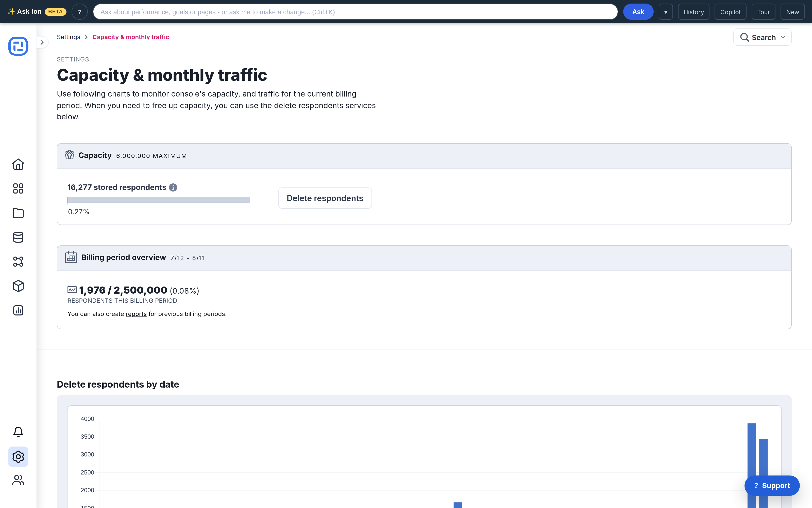This screenshot has height=508, width=812.
Task: Open the Search dropdown
Action: pyautogui.click(x=762, y=37)
